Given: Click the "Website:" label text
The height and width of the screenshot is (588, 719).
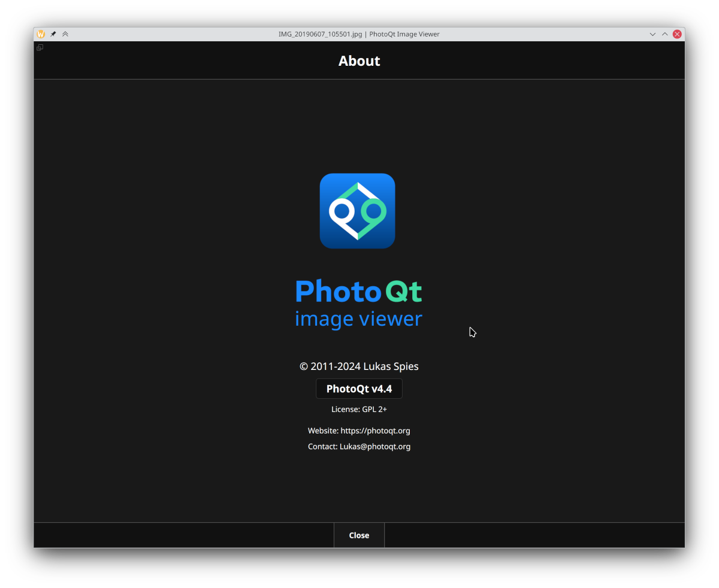Looking at the screenshot, I should (323, 431).
